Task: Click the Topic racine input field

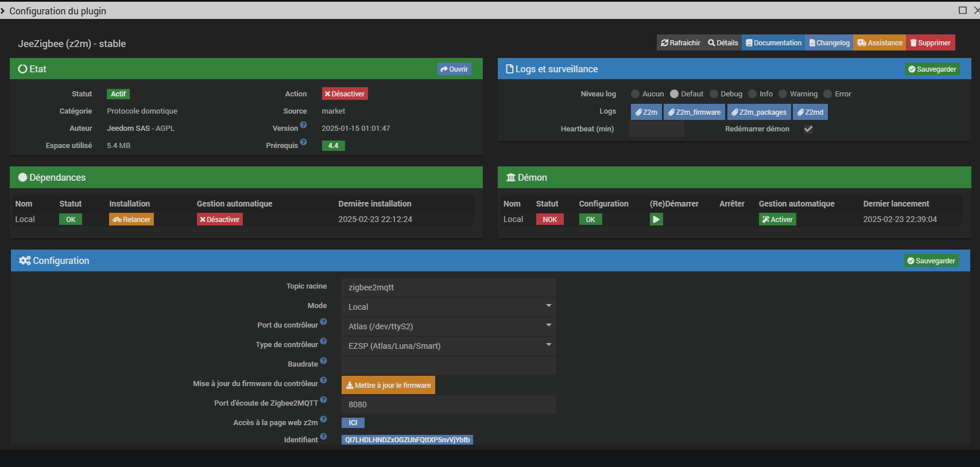Action: [x=448, y=287]
